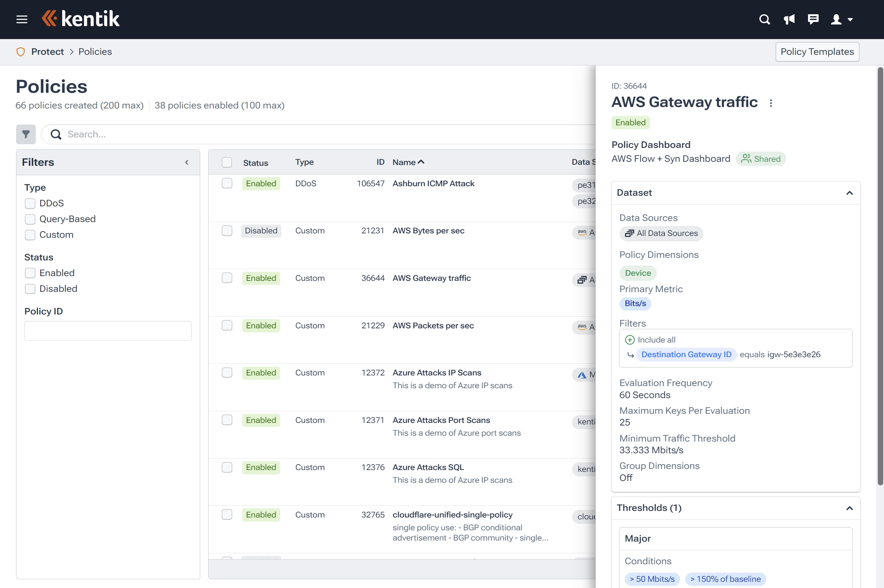Click the three-dot menu on AWS Gateway traffic

point(771,103)
